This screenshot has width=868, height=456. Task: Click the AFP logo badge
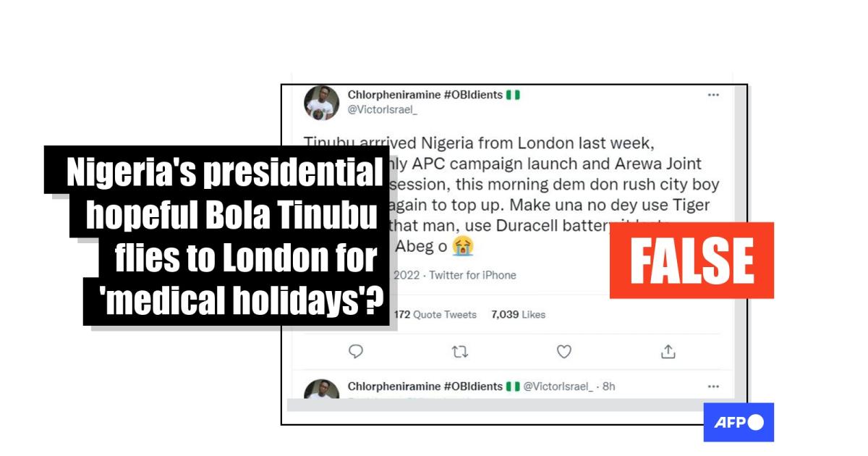(739, 422)
